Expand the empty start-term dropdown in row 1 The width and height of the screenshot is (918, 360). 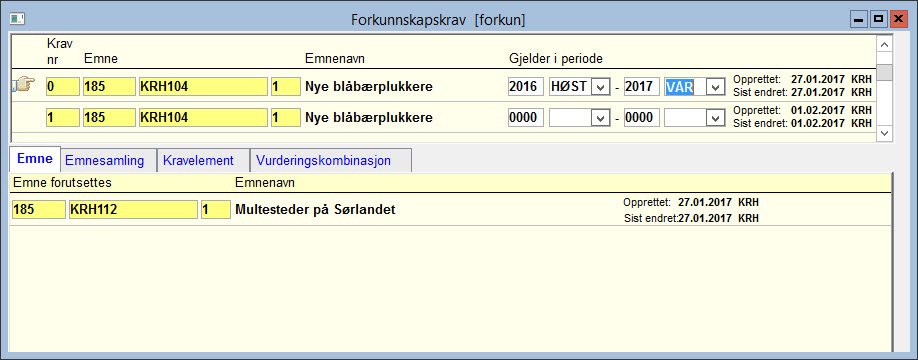(x=600, y=118)
